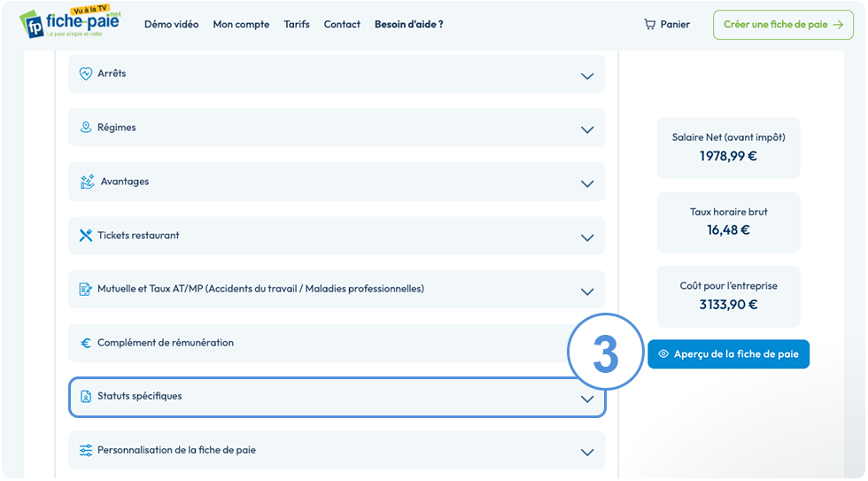Click the Coût pour l'entreprise label
The height and width of the screenshot is (481, 868).
pos(728,286)
